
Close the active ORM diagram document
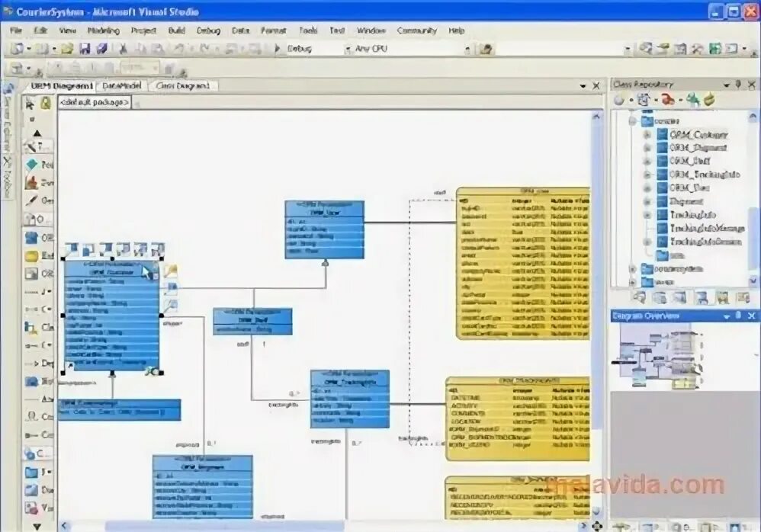596,86
